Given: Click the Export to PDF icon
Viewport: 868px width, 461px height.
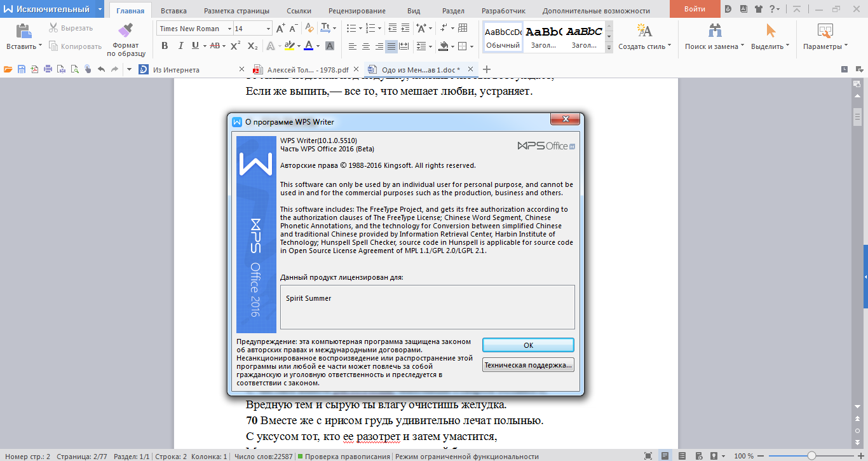Looking at the screenshot, I should coord(35,69).
